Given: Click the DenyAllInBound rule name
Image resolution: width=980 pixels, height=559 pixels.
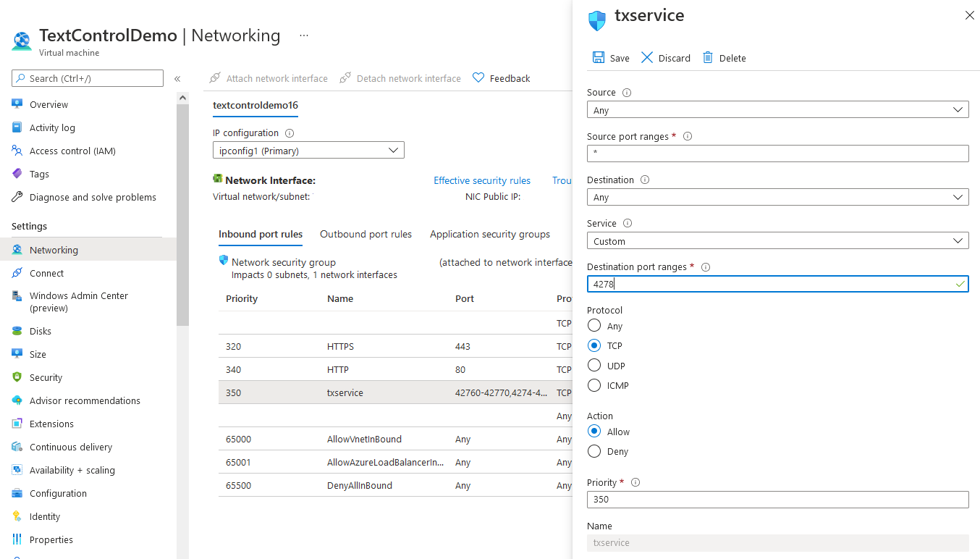Looking at the screenshot, I should pyautogui.click(x=360, y=485).
